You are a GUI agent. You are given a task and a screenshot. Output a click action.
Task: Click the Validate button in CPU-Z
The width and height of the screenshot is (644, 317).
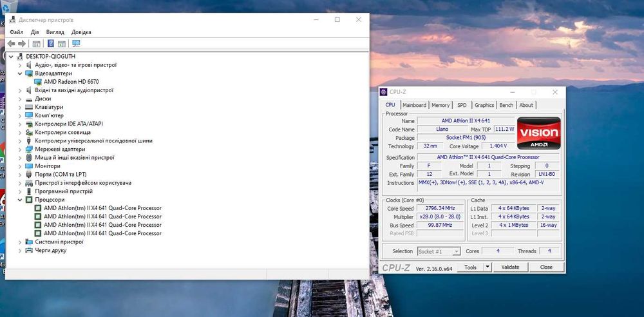pyautogui.click(x=510, y=267)
